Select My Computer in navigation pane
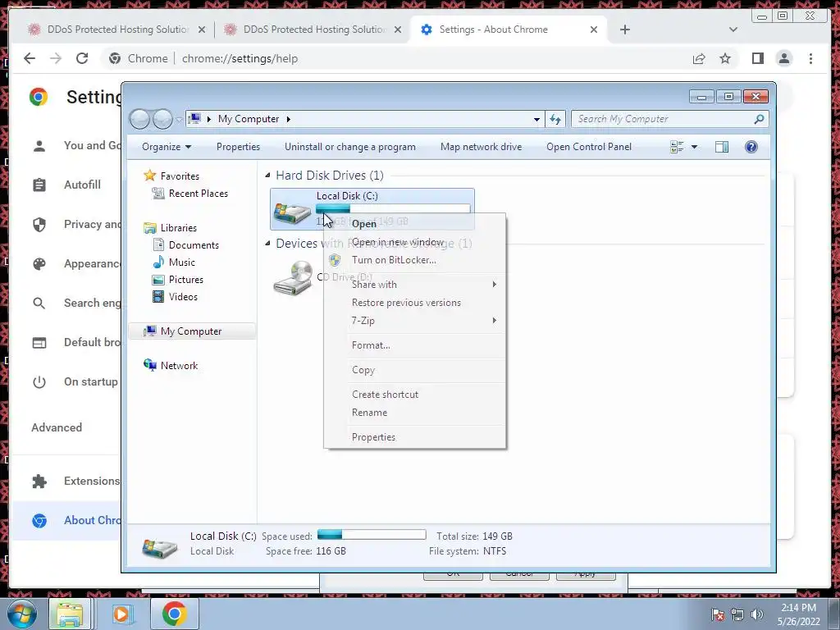The height and width of the screenshot is (630, 840). 192,331
